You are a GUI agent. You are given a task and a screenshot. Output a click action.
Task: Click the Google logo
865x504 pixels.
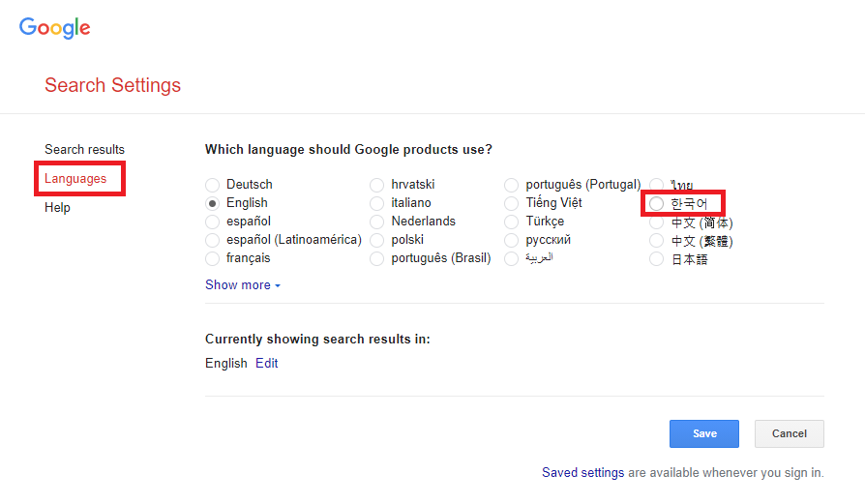pos(54,28)
